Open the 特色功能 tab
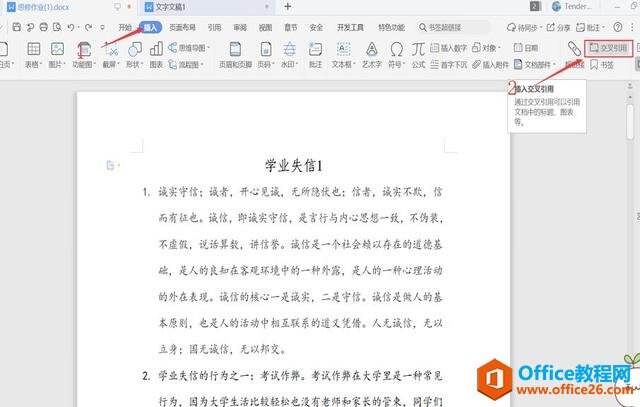 coord(391,27)
